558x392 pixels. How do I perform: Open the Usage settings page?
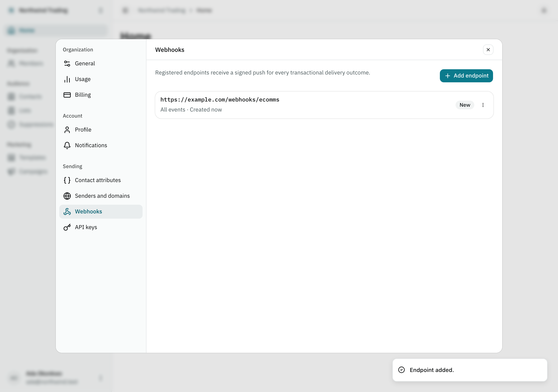pyautogui.click(x=101, y=79)
